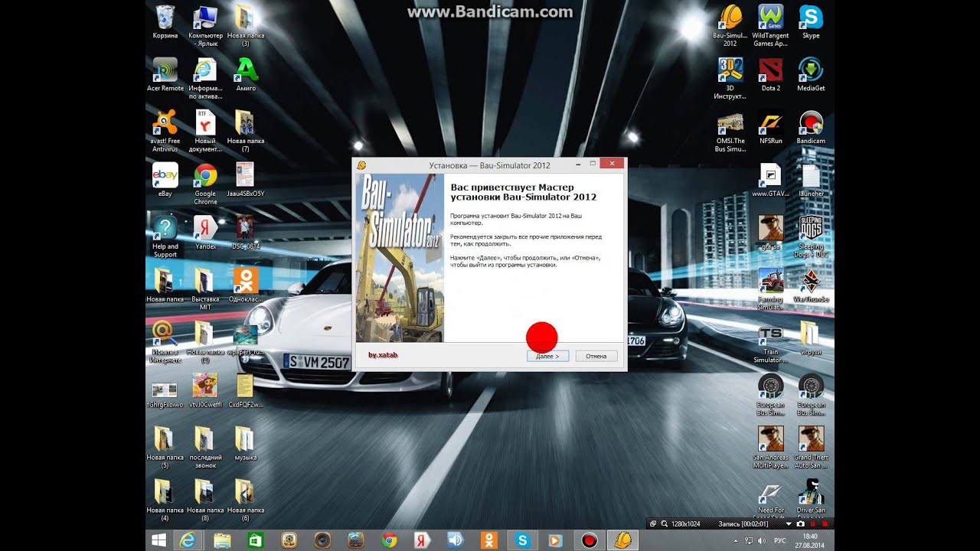Select the Bandicam desktop shortcut
This screenshot has width=980, height=551.
click(x=811, y=128)
